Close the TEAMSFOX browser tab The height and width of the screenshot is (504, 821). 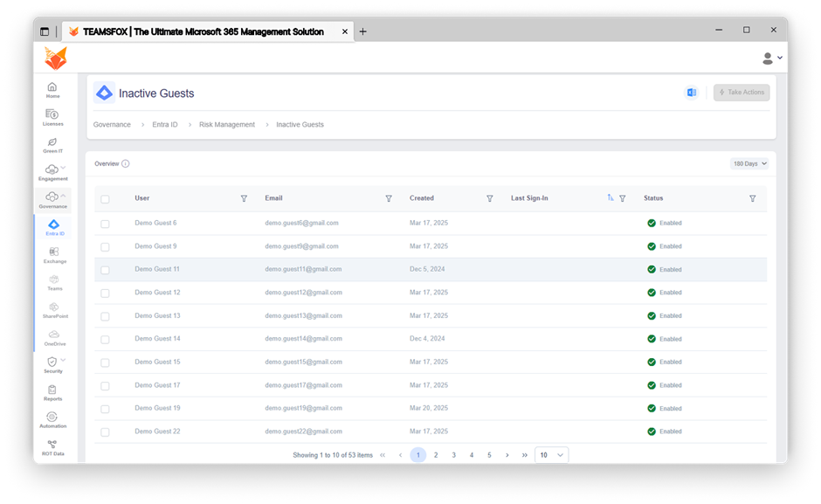coord(344,31)
